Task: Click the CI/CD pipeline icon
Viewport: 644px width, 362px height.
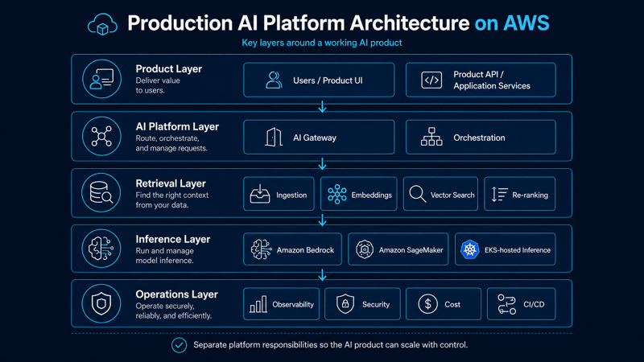Action: click(506, 304)
